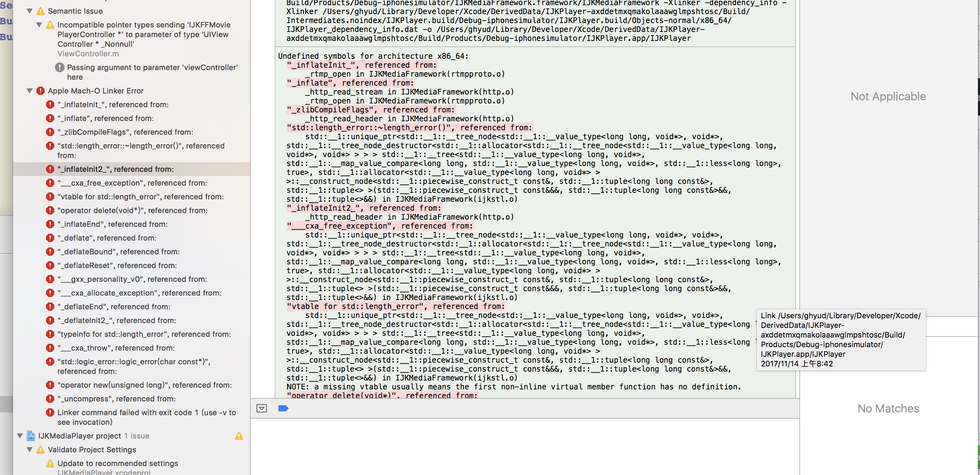Click the error icon beside "_zlibCompileFlags"
The image size is (980, 475).
pos(50,132)
